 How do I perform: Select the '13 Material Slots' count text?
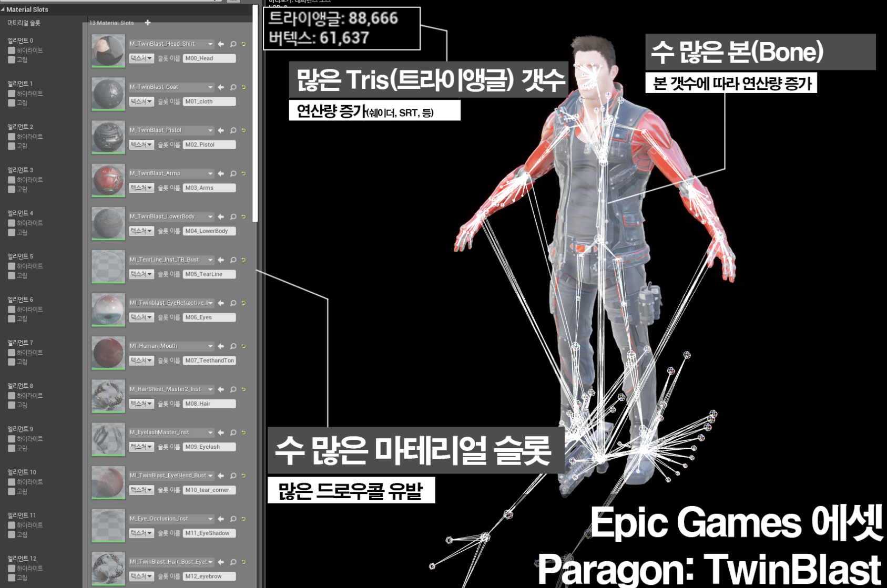click(111, 23)
